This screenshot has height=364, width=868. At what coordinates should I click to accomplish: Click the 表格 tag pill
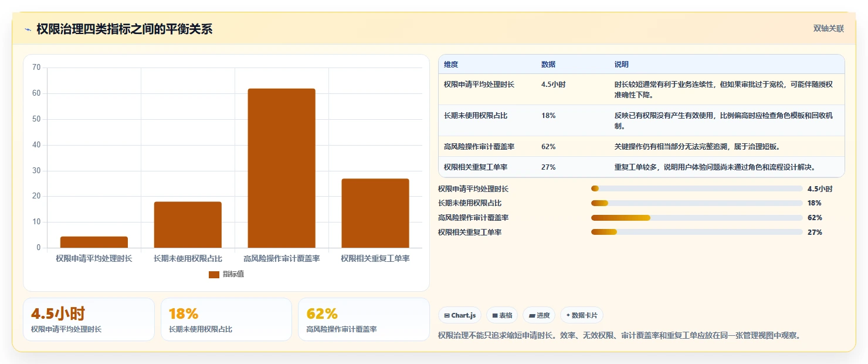502,315
